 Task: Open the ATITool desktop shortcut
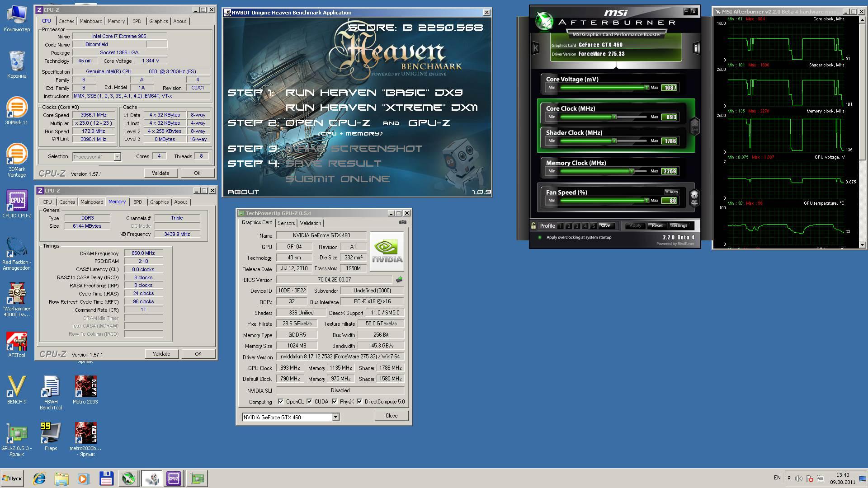click(17, 344)
